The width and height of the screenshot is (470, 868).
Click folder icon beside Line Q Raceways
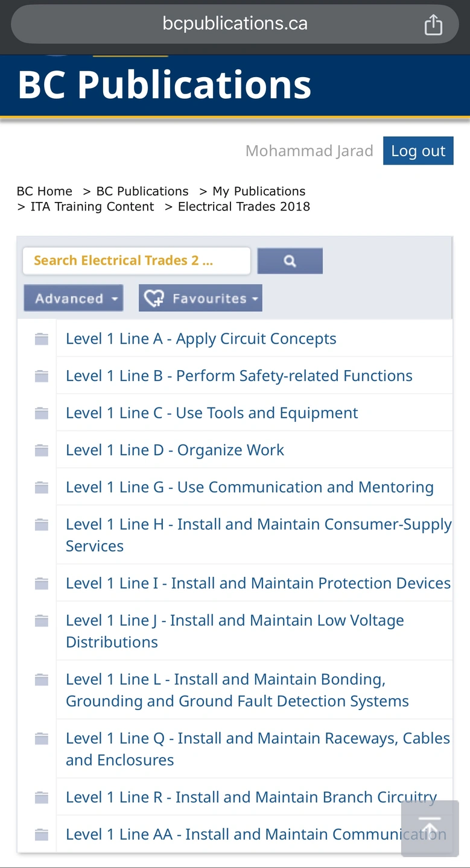pos(42,738)
